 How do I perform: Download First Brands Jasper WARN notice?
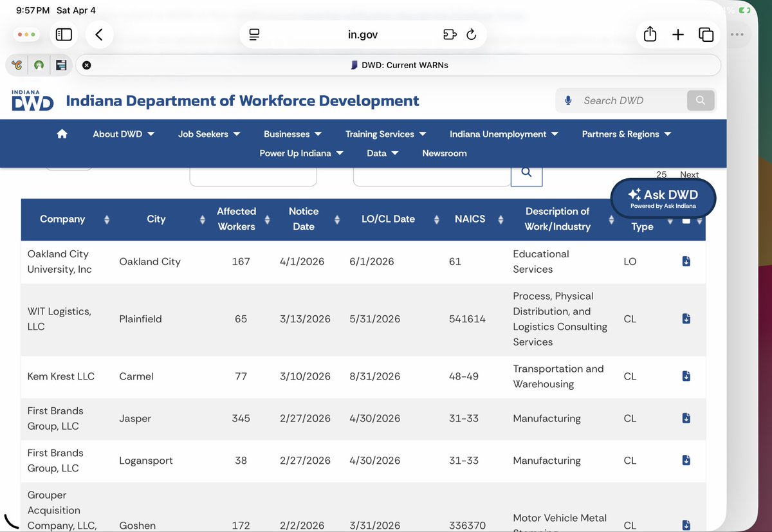686,418
